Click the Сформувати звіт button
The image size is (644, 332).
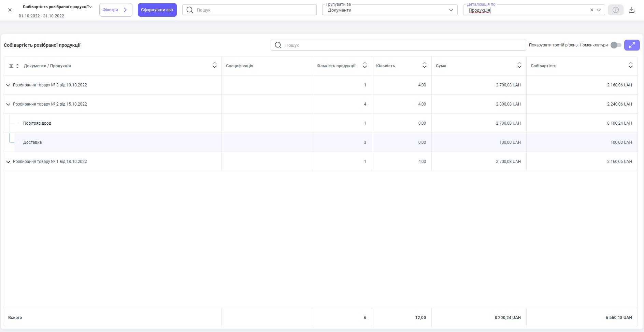157,10
